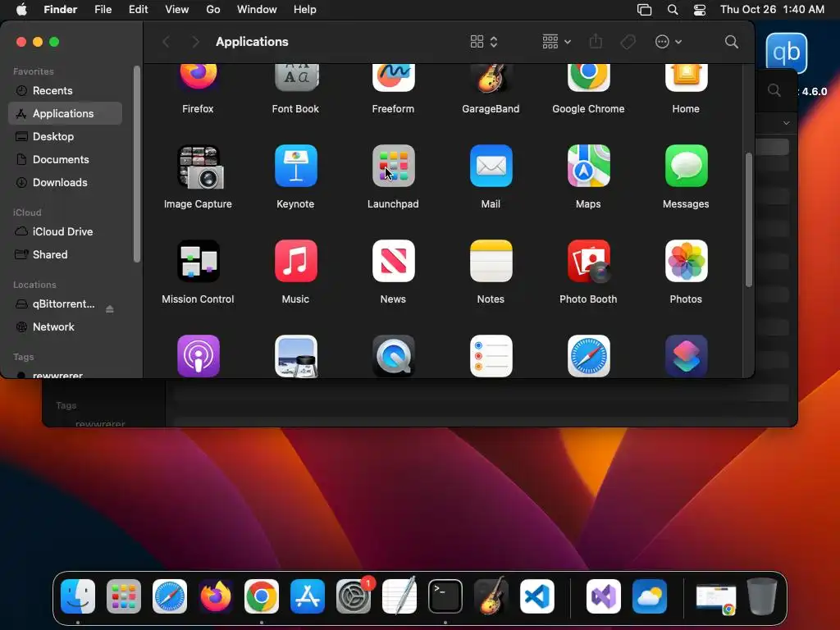Select Applications in the Finder sidebar

point(66,113)
